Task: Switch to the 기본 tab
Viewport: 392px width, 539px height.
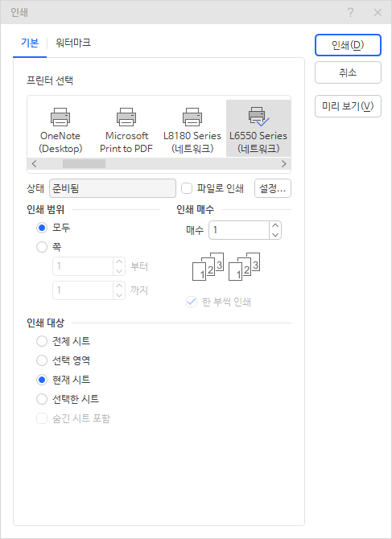Action: click(x=30, y=43)
